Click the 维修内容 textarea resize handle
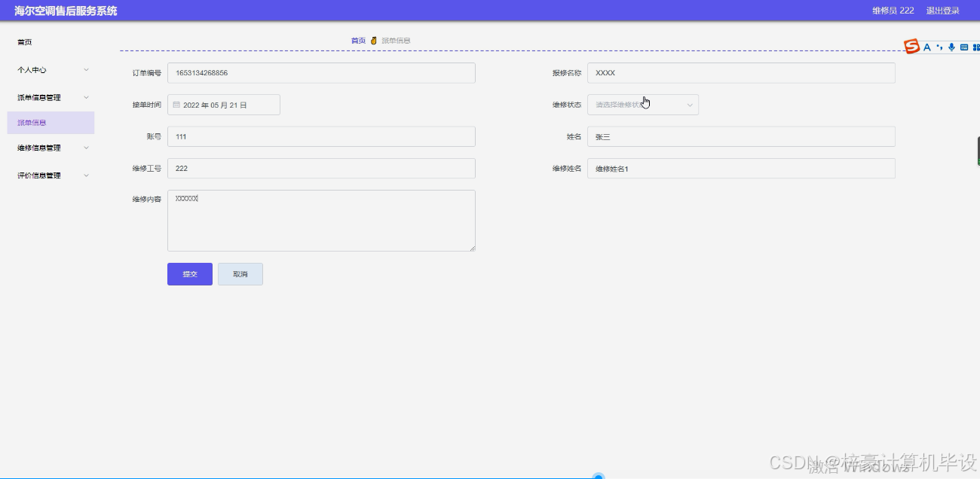This screenshot has height=479, width=980. tap(472, 248)
